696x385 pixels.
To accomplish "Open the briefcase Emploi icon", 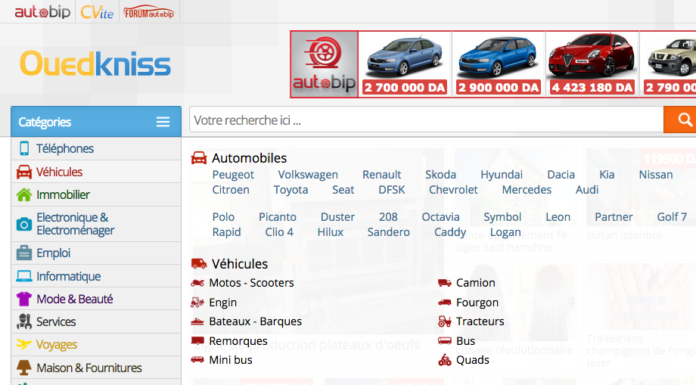I will [24, 253].
